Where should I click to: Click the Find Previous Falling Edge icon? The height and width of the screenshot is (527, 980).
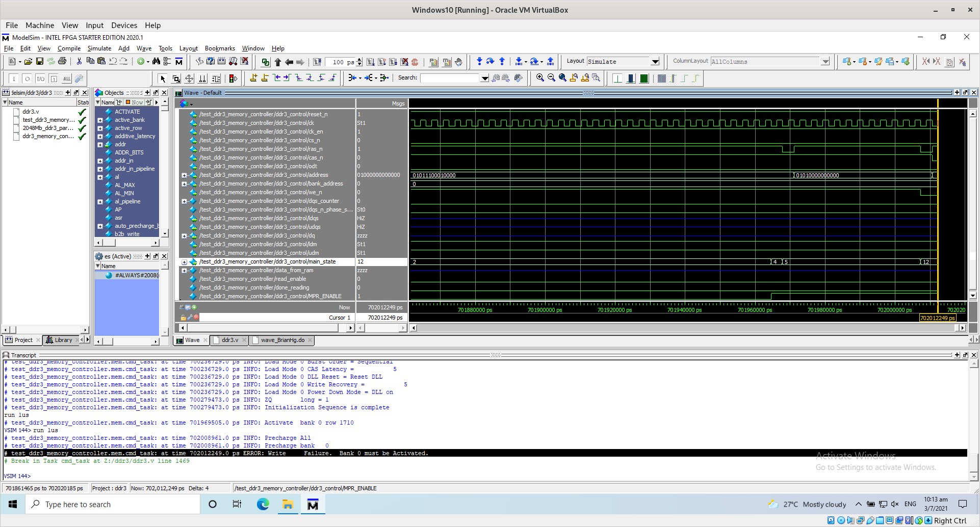[299, 78]
